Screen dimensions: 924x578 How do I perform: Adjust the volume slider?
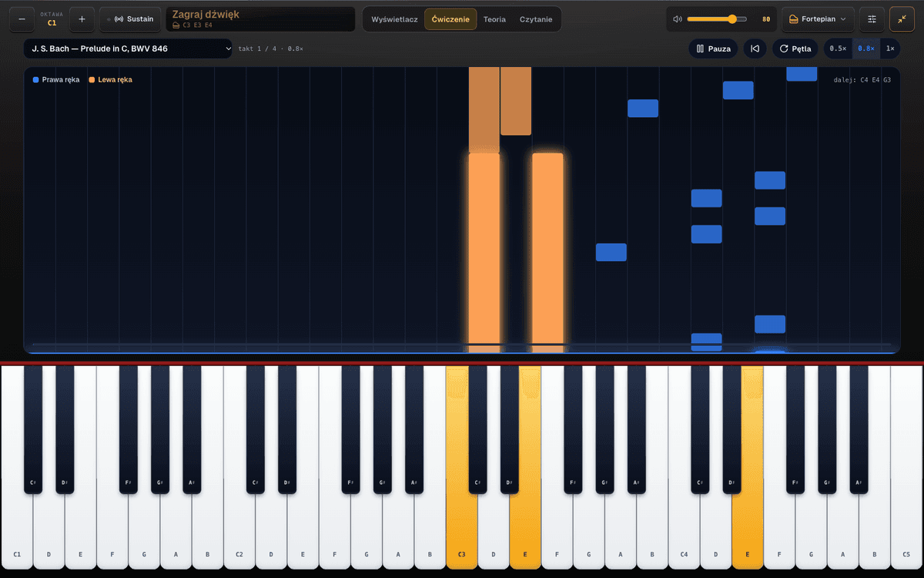(717, 19)
